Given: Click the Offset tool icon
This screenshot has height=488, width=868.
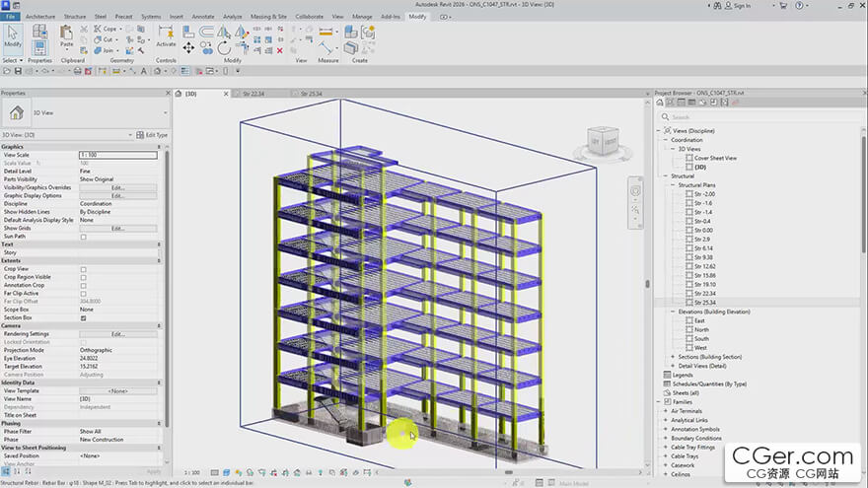Looking at the screenshot, I should 206,33.
